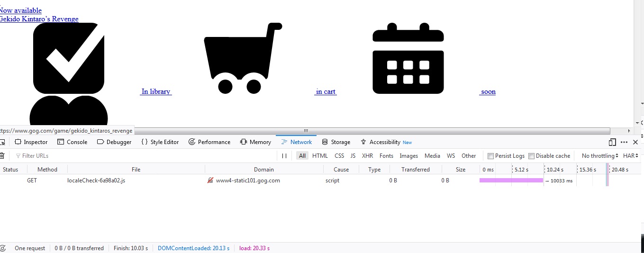Screen dimensions: 644x253
Task: Click the large checkmark library icon
Action: (69, 58)
